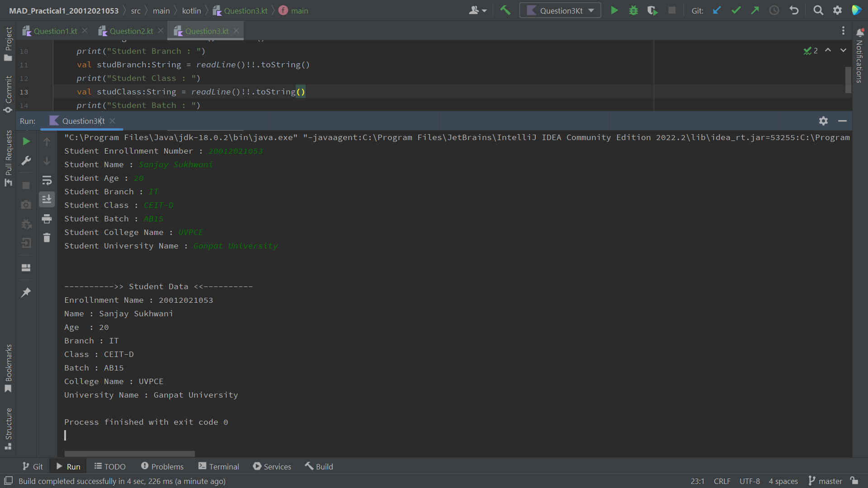868x488 pixels.
Task: Open the Terminal tool window
Action: 218,466
